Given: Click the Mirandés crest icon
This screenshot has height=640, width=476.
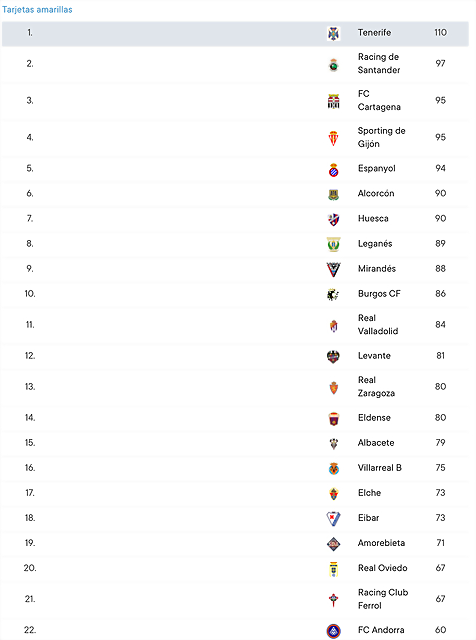Looking at the screenshot, I should click(x=334, y=269).
